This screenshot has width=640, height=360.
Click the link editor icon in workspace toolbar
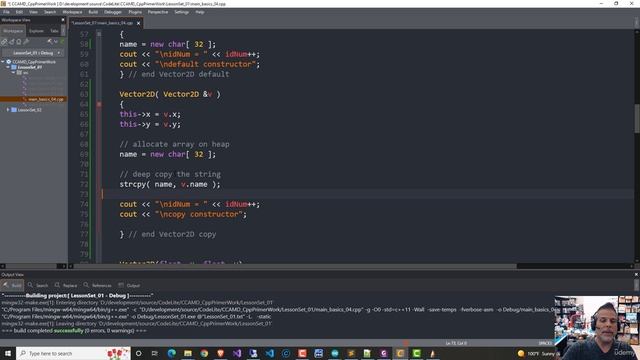point(4,42)
